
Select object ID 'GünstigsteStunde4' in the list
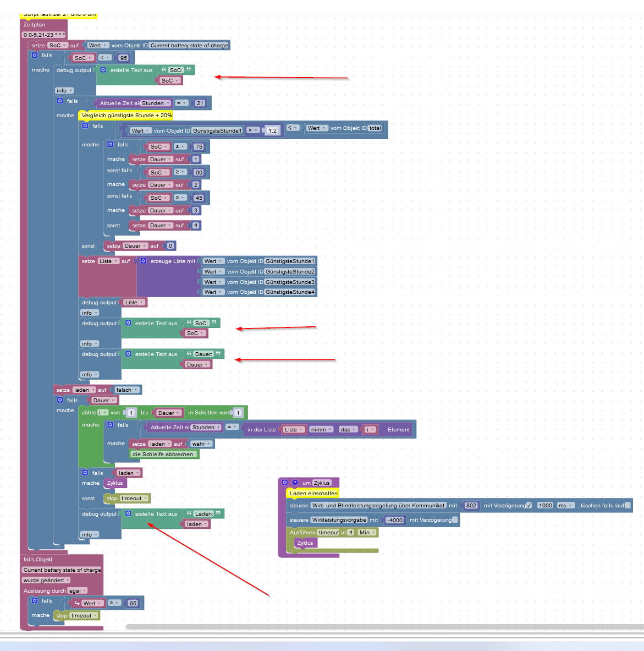click(x=290, y=292)
